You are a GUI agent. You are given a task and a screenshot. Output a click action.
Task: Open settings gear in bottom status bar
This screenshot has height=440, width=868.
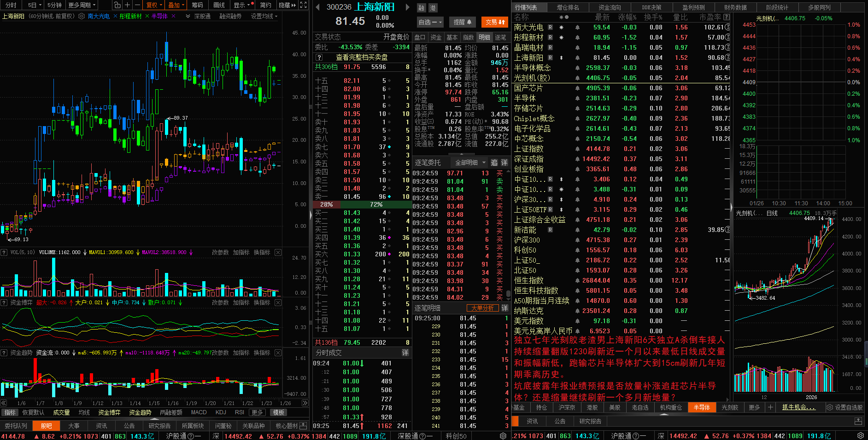pyautogui.click(x=861, y=436)
